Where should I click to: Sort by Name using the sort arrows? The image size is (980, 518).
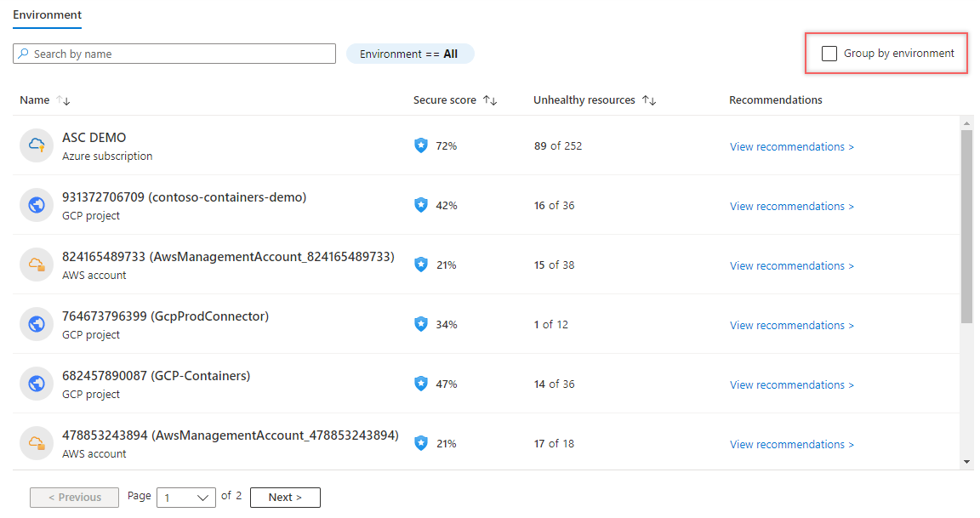tap(63, 100)
